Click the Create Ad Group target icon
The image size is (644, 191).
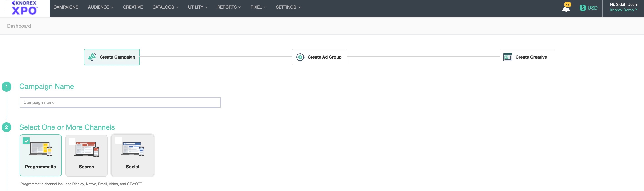click(x=300, y=57)
